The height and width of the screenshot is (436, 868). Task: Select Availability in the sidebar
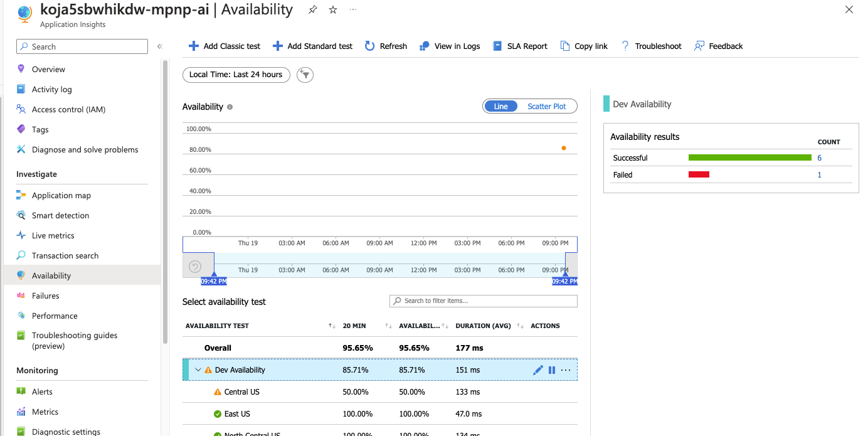tap(82, 275)
